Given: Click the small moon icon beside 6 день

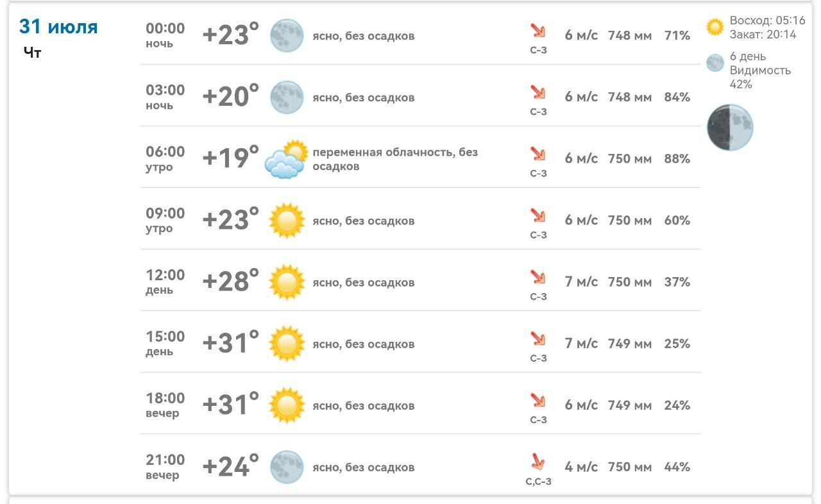Looking at the screenshot, I should point(715,63).
